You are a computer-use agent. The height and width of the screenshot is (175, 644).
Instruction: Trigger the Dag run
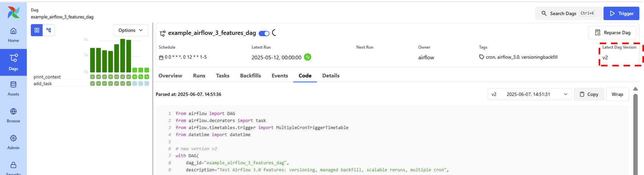pyautogui.click(x=621, y=13)
